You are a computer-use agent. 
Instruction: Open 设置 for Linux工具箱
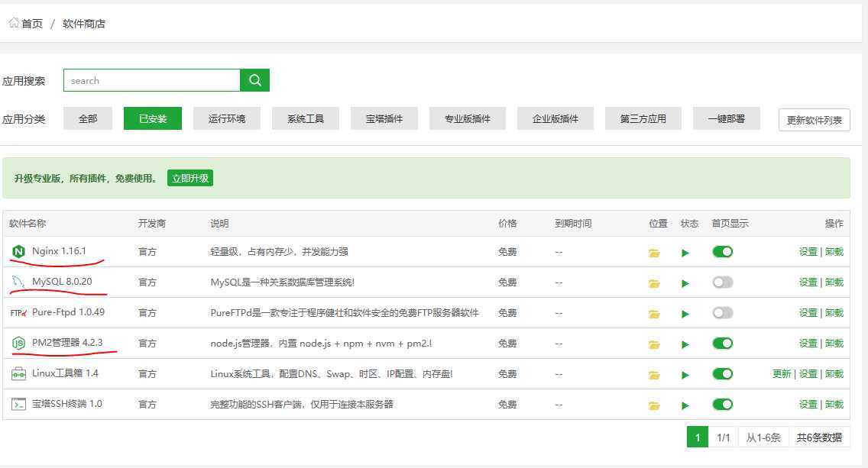pos(808,374)
